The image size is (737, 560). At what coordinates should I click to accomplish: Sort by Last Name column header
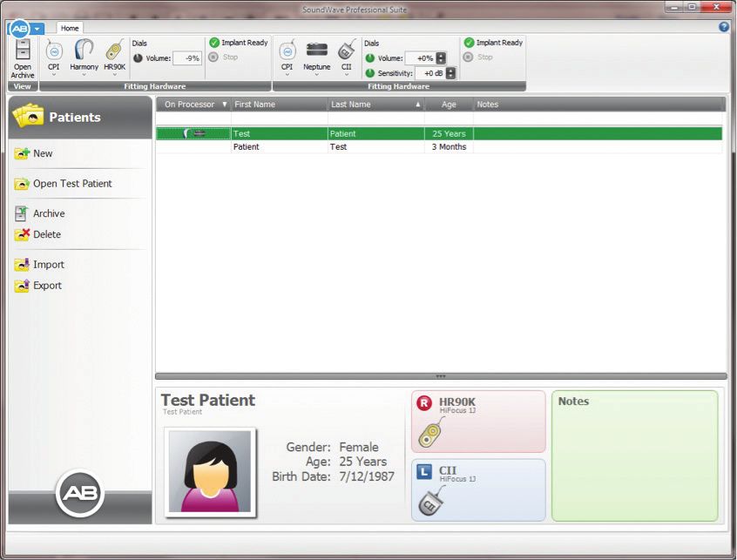click(x=376, y=105)
